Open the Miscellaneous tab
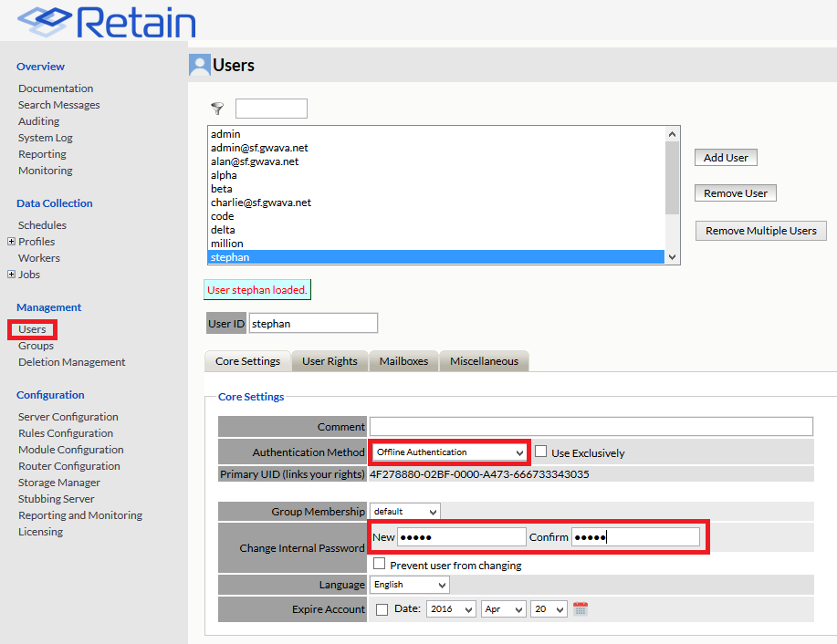Screen dimensions: 837x644 (x=484, y=361)
